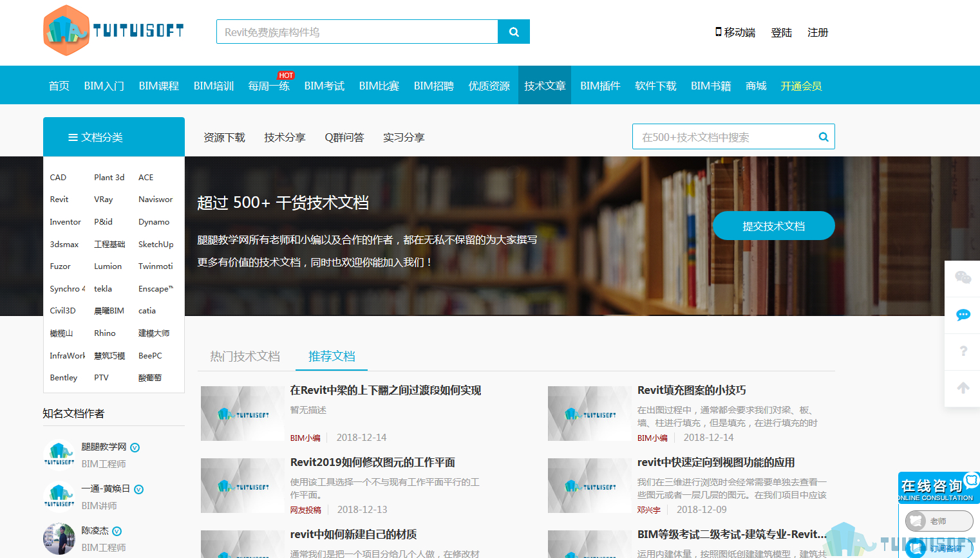Screen dimensions: 980x558
Task: Select the 实习分享 sub-nav tab
Action: [404, 137]
